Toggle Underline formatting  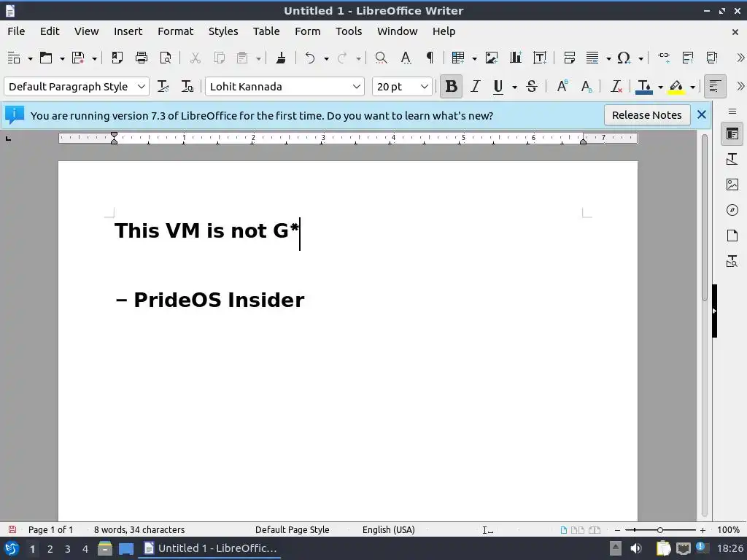click(x=498, y=87)
